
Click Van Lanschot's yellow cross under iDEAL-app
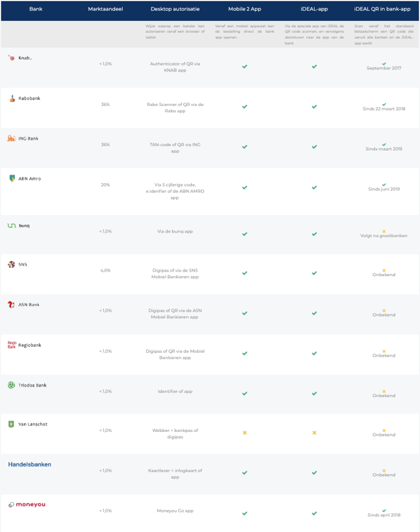(x=315, y=433)
